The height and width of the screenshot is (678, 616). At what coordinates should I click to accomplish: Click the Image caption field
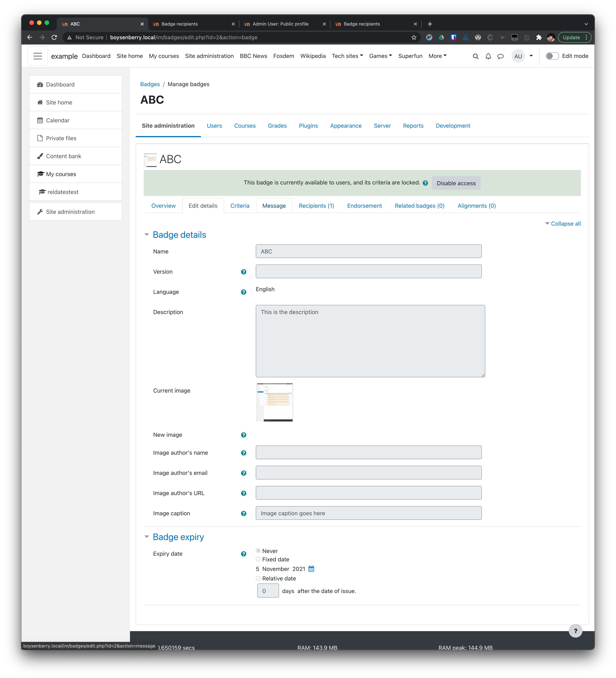(x=368, y=513)
